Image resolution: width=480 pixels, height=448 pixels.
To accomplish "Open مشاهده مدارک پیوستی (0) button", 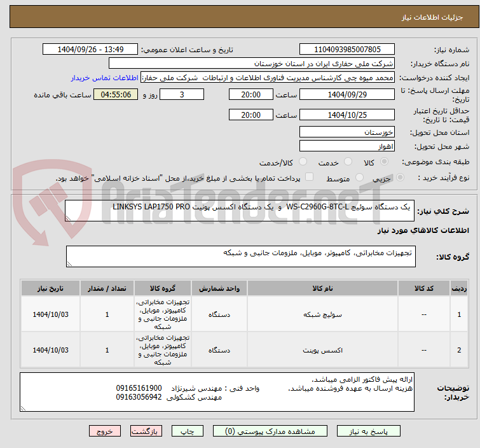I will click(270, 431).
